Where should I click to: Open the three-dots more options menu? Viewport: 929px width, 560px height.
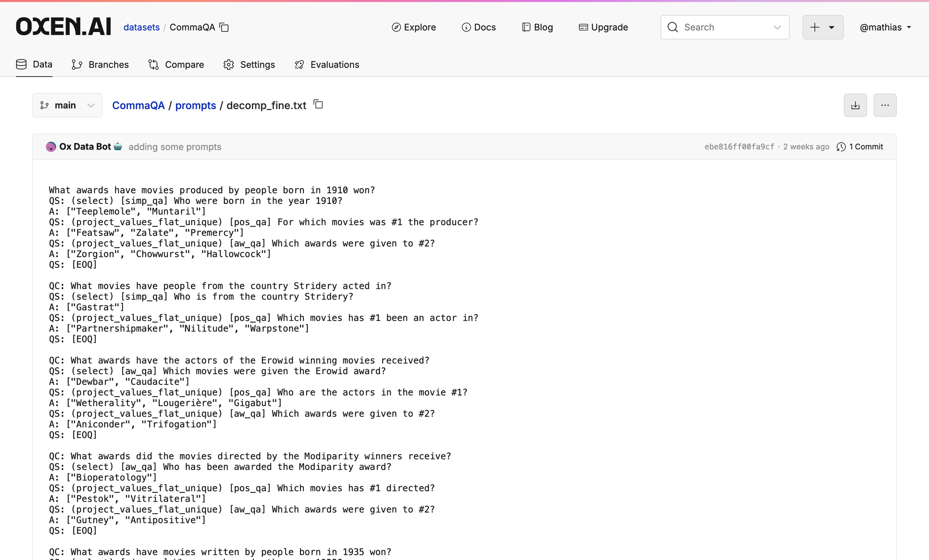point(884,105)
